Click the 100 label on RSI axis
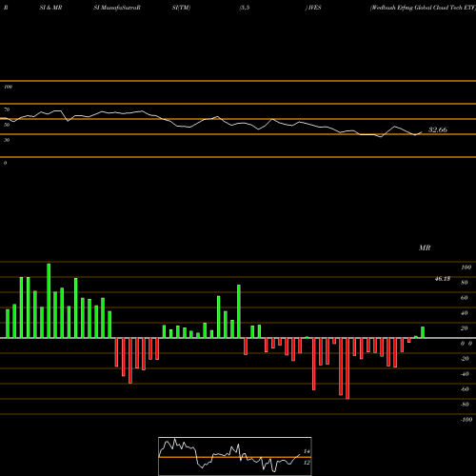Screen dimensions: 476x476 (x=8, y=87)
